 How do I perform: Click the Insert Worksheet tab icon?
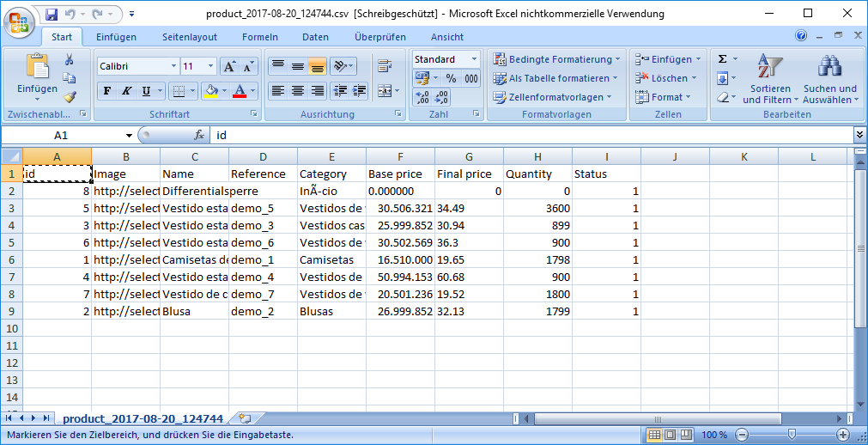(x=246, y=418)
